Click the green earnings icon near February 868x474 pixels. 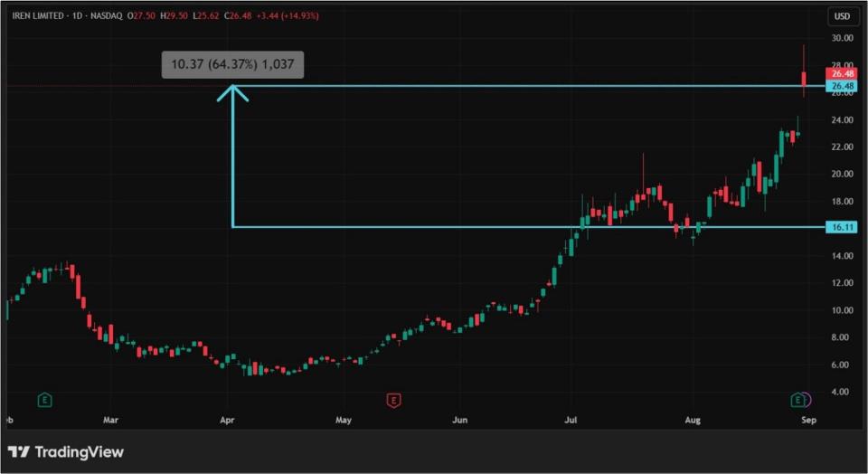pyautogui.click(x=43, y=399)
